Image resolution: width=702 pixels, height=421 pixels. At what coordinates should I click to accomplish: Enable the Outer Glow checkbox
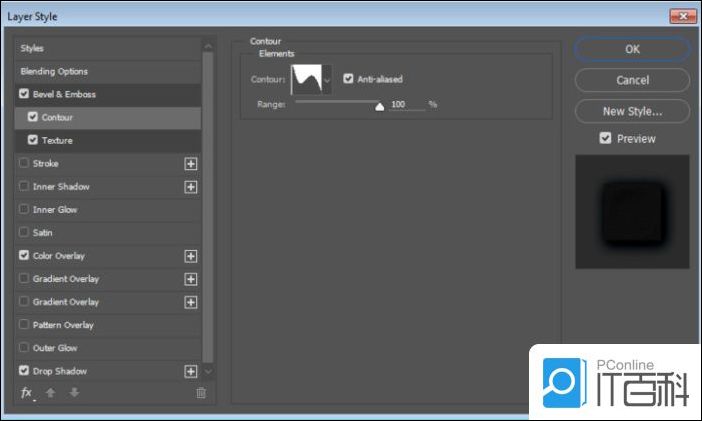pyautogui.click(x=24, y=348)
